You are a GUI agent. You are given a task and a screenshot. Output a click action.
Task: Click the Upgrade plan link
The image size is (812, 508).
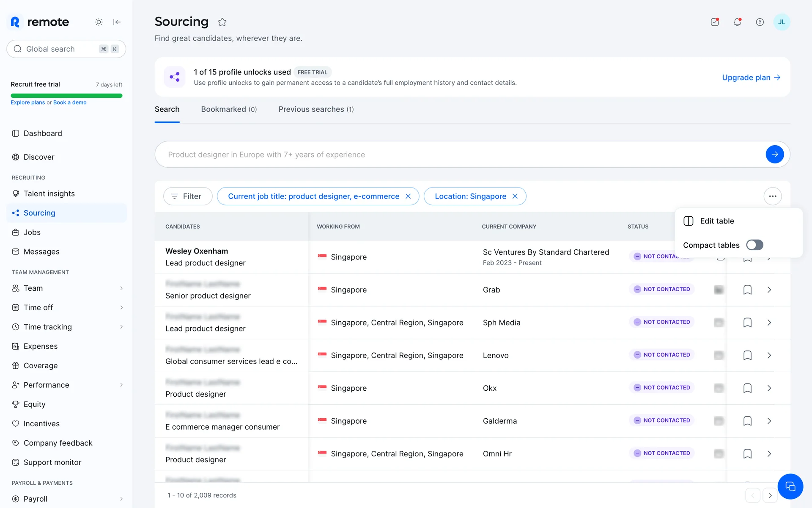point(751,77)
